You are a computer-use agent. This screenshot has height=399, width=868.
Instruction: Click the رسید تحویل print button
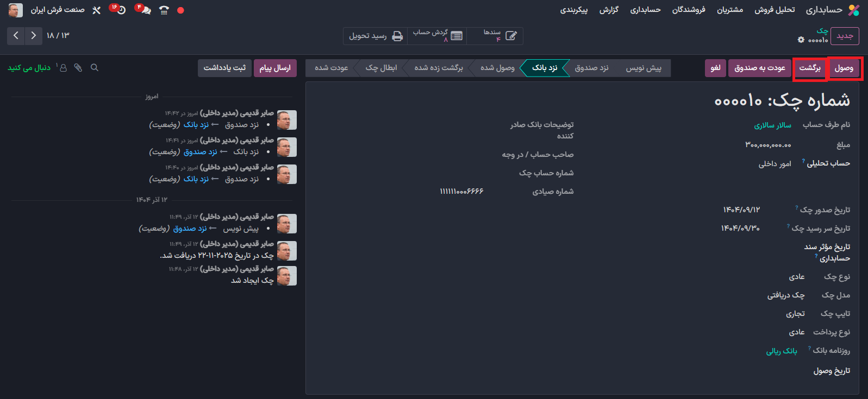(376, 36)
